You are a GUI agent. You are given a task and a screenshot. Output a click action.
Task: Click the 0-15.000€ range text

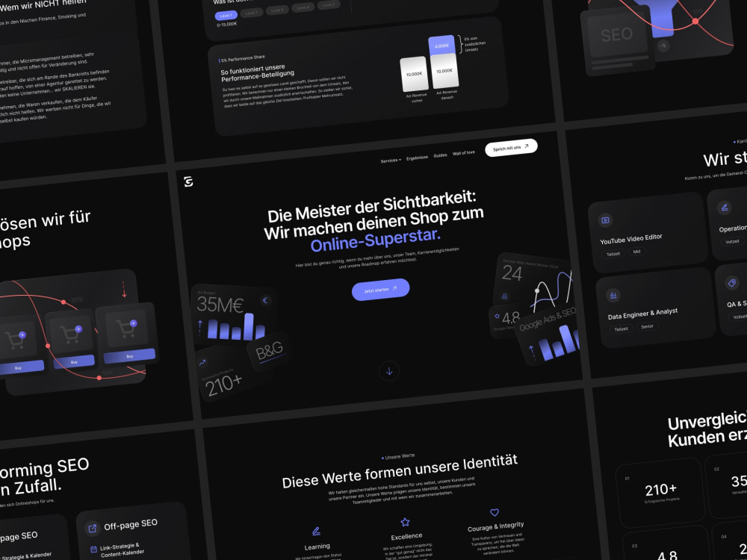(x=227, y=25)
